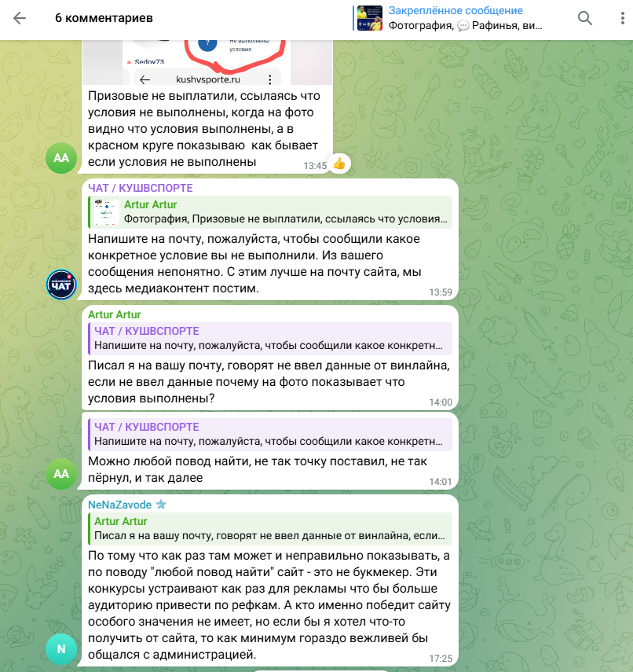Jump to the quoted reply in the 14:01 message

click(x=270, y=435)
